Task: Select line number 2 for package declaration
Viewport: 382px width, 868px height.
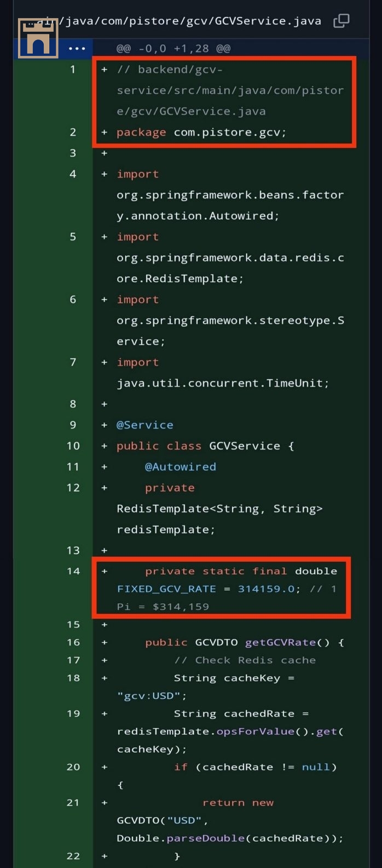Action: [72, 132]
